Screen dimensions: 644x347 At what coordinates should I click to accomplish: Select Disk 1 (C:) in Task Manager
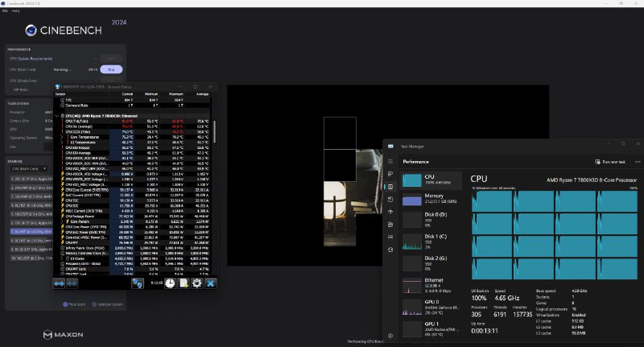click(431, 242)
